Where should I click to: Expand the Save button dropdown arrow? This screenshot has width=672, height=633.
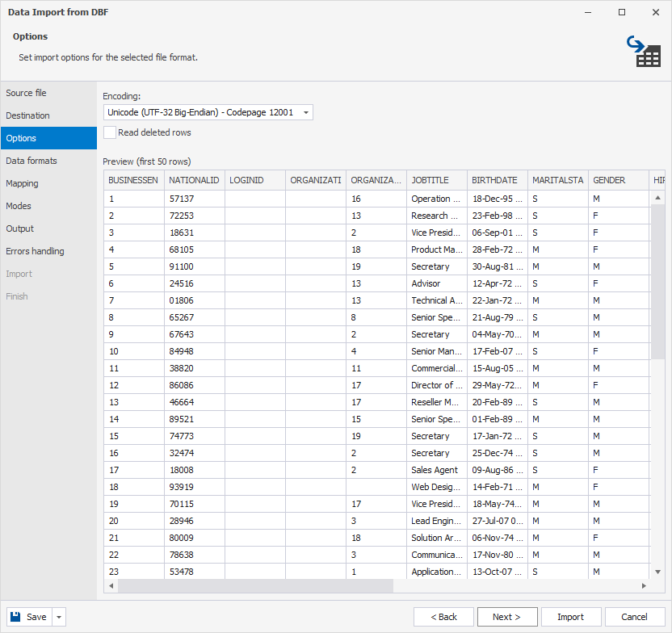pos(59,617)
